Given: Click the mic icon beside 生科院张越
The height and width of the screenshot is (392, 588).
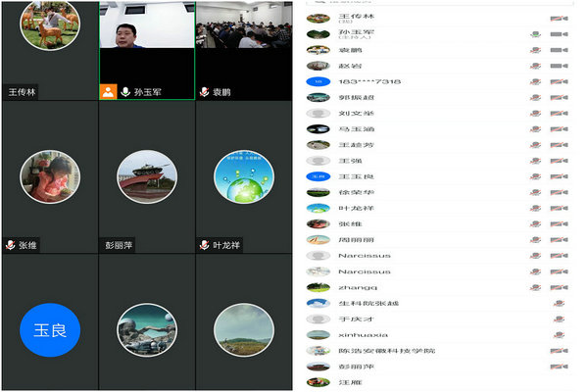Looking at the screenshot, I should point(560,304).
